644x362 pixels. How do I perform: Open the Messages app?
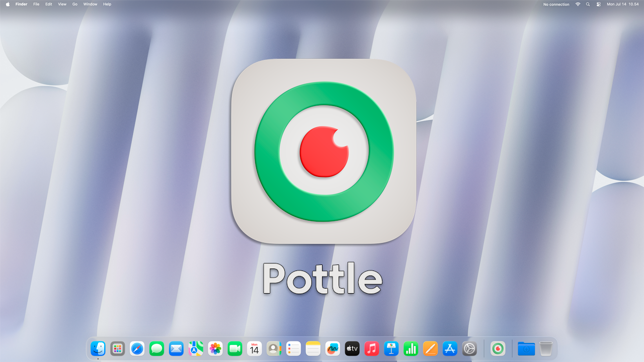pos(156,348)
